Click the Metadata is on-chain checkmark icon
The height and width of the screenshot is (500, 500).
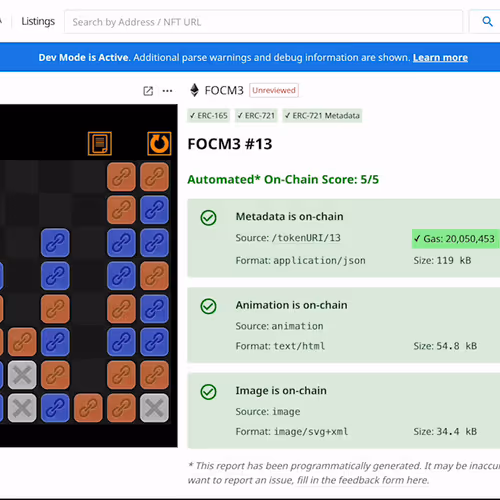tap(208, 218)
